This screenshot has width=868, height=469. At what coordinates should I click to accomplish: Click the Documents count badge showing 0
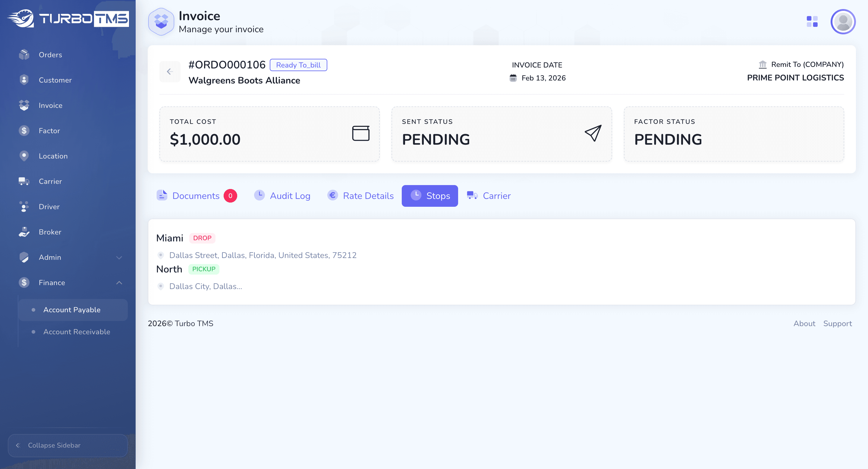click(231, 196)
